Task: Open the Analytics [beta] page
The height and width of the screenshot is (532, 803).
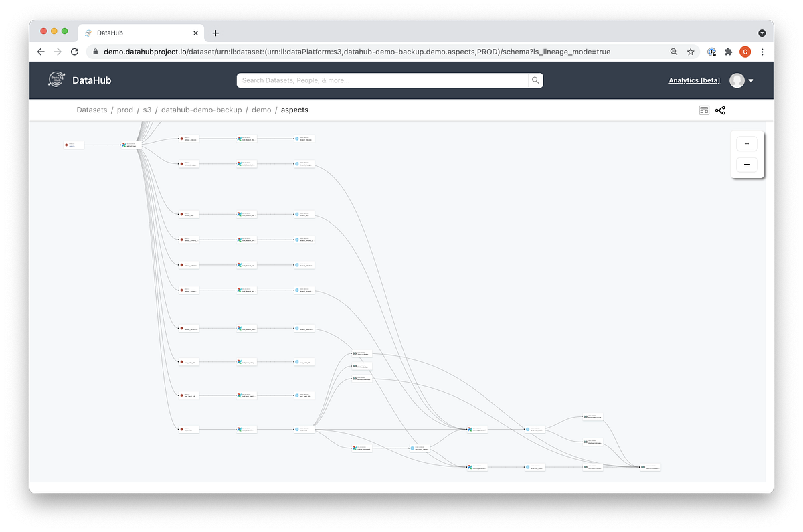Action: click(694, 80)
